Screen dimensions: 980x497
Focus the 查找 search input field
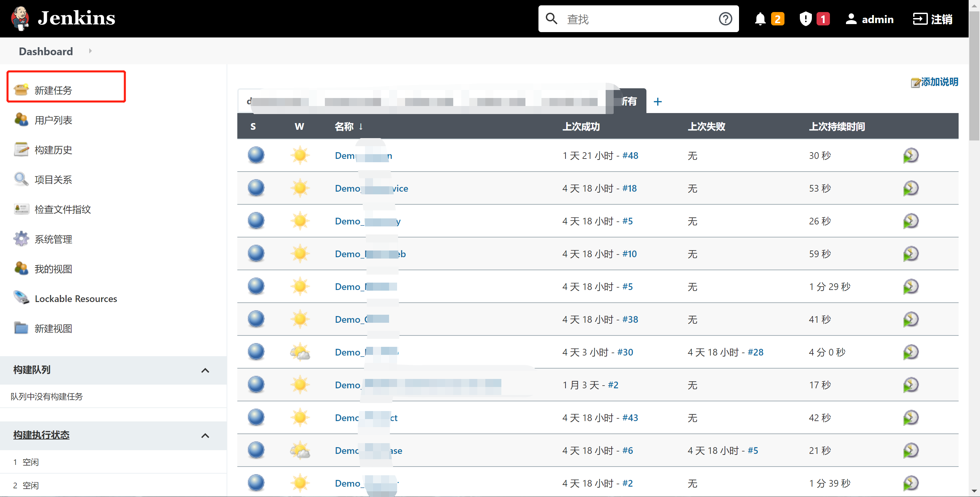tap(639, 19)
